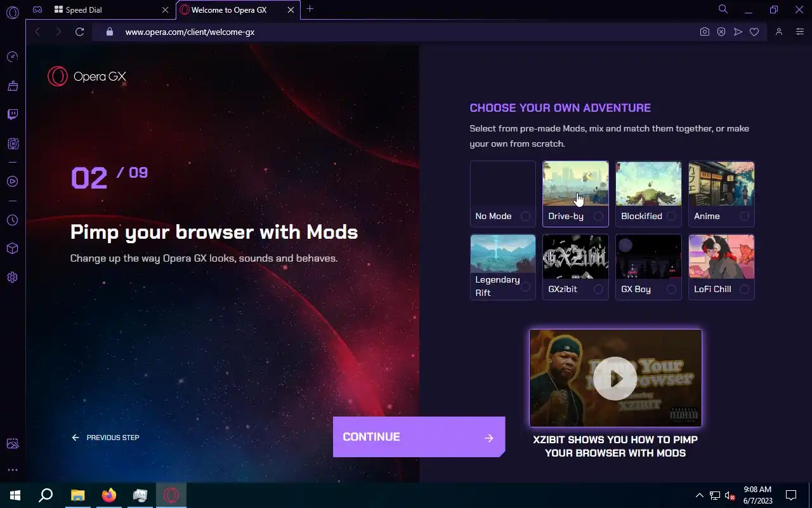Select the No Mode radio button
This screenshot has width=812, height=508.
pyautogui.click(x=525, y=217)
